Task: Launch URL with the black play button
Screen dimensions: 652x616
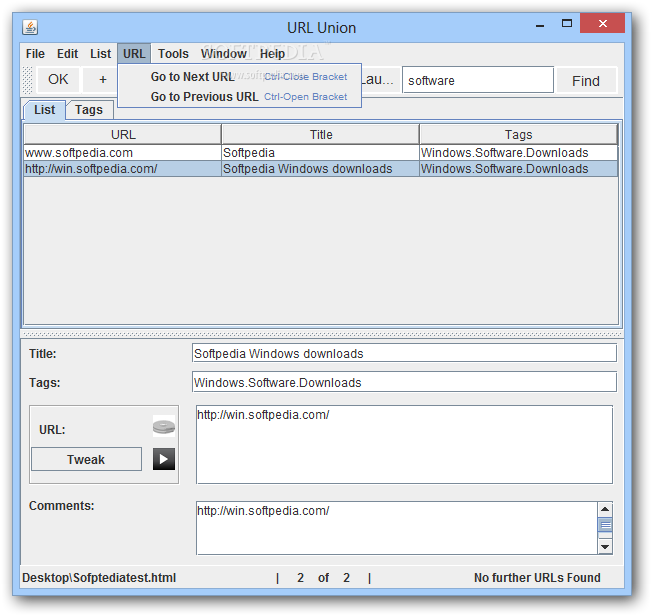Action: pyautogui.click(x=164, y=459)
